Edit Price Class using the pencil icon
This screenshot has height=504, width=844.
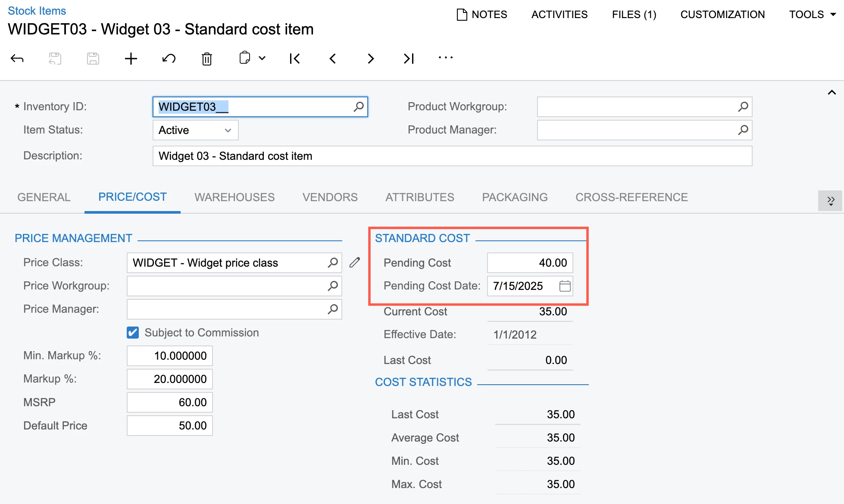(354, 262)
